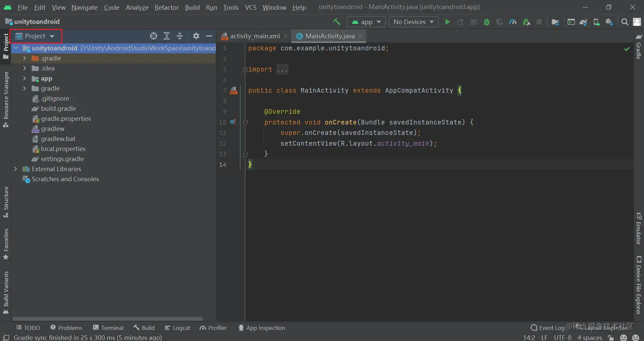Collapse all in the Project panel

point(180,36)
